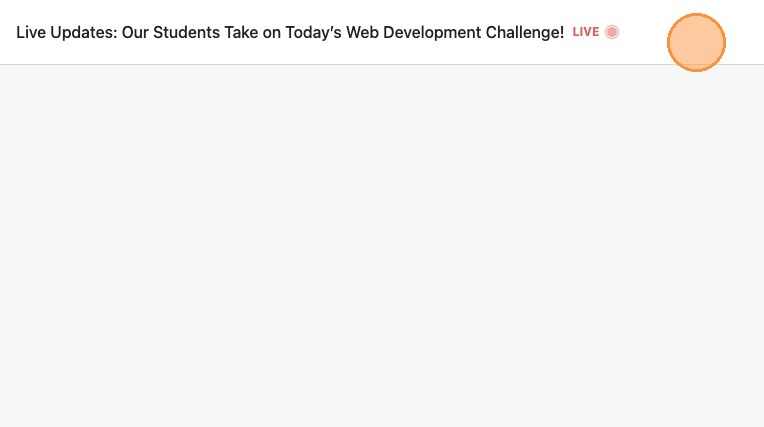Image resolution: width=764 pixels, height=427 pixels.
Task: Click the word "Our" in the headline
Action: click(x=135, y=32)
